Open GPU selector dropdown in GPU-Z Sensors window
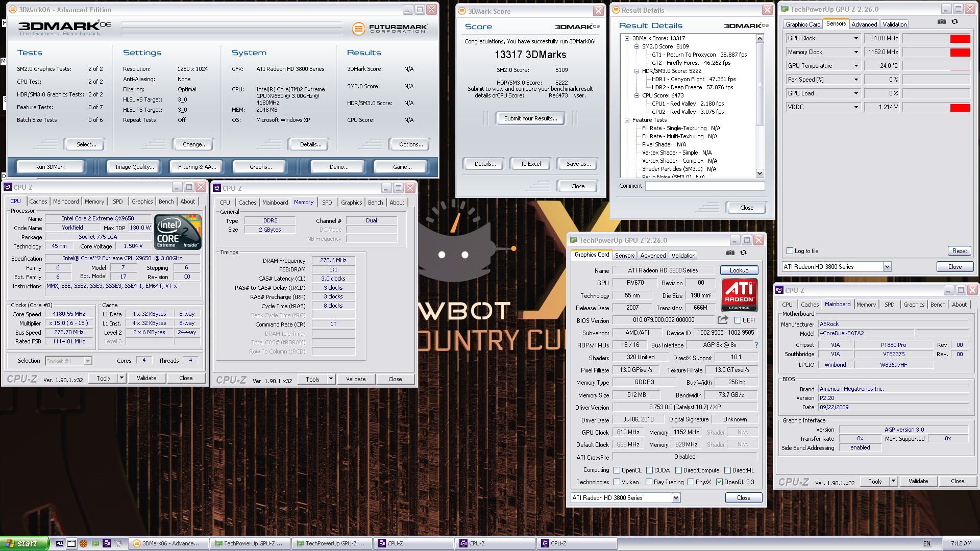980x551 pixels. [x=887, y=267]
